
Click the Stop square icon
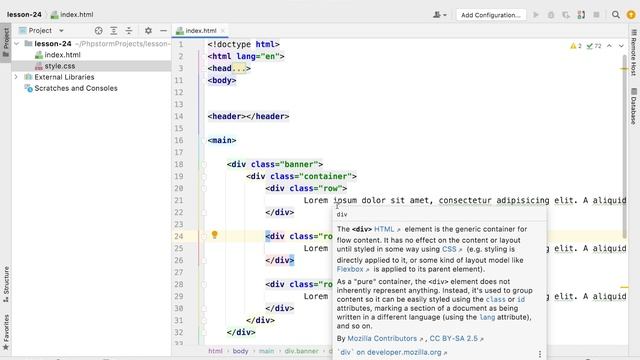[596, 15]
